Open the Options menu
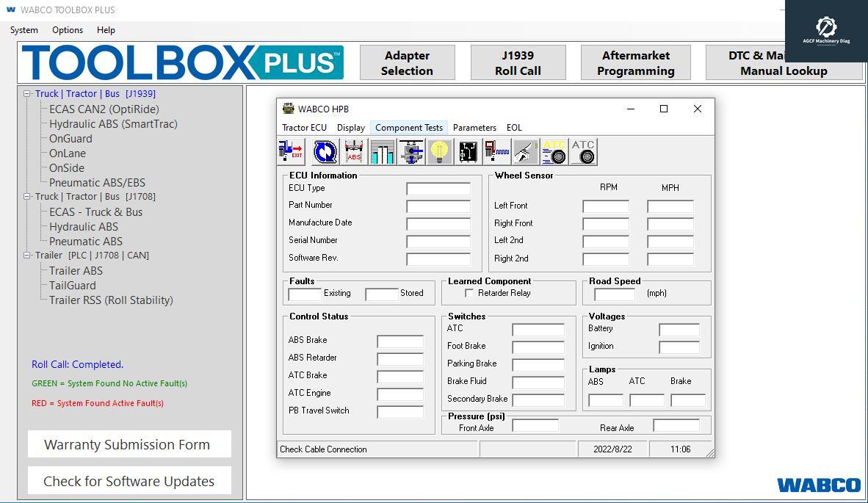The width and height of the screenshot is (868, 503). [67, 30]
